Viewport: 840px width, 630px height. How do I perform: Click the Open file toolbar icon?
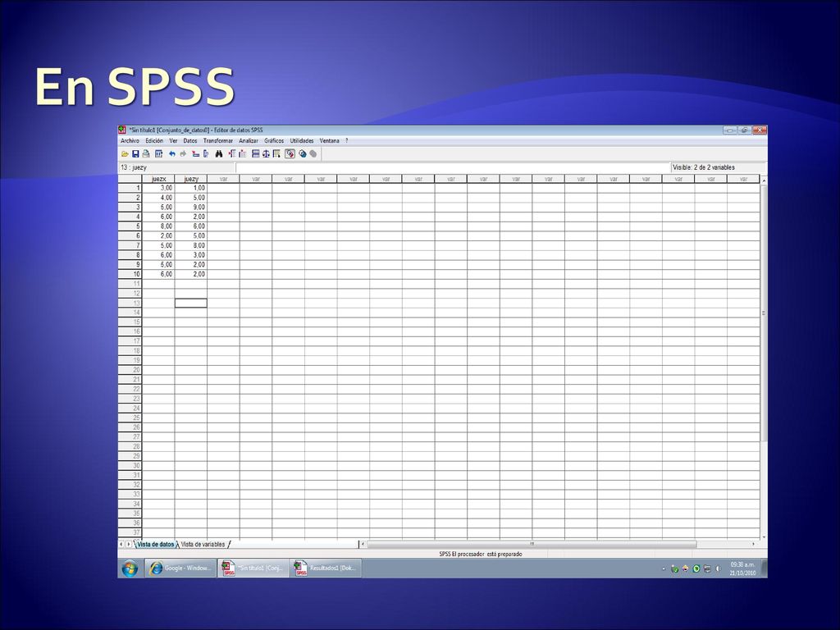click(x=125, y=153)
